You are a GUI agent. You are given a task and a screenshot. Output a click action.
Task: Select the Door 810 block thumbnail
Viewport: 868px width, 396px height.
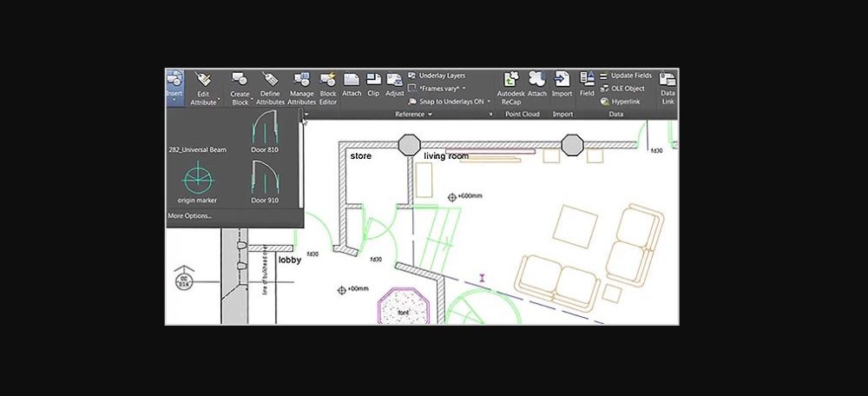(x=264, y=133)
